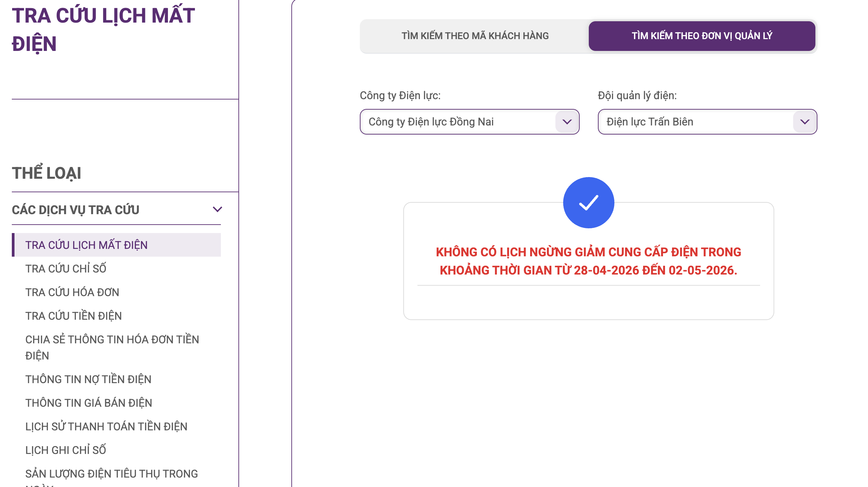Viewport: 868px width, 487px height.
Task: Click the Các dịch vụ tra cứu heading
Action: 76,210
